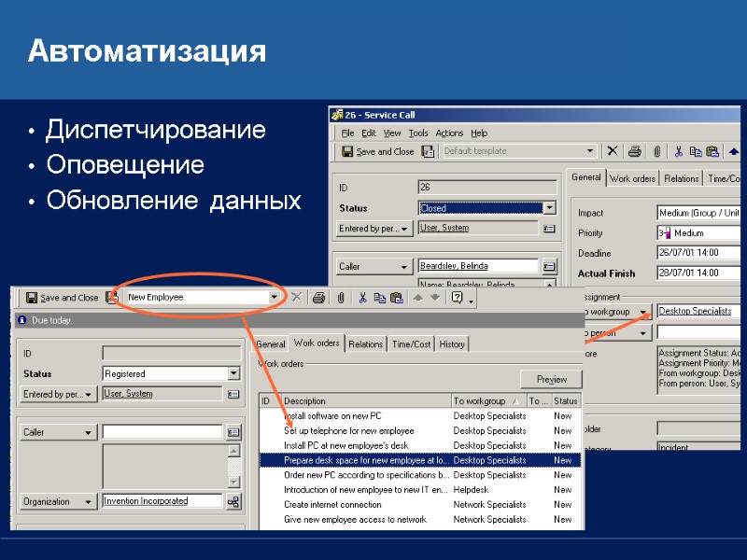
Task: Select row 'Create internet connection'
Action: (419, 504)
